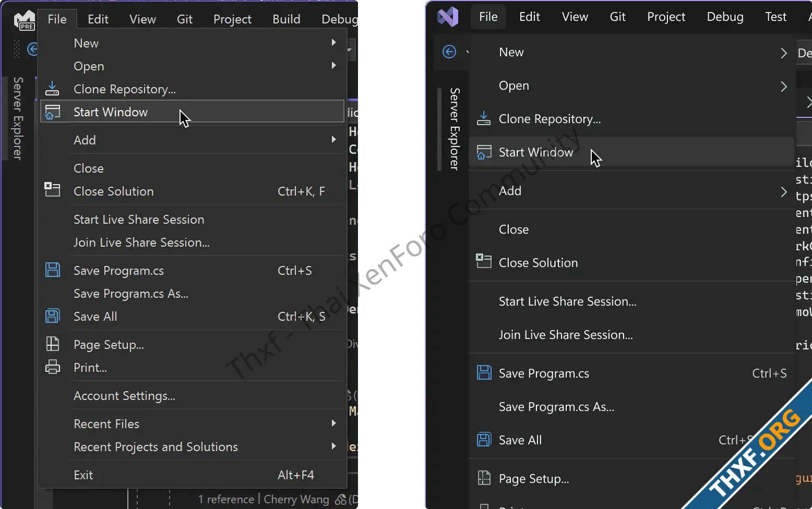Expand the Add submenu chevron in the right menu
Image resolution: width=812 pixels, height=509 pixels.
pyautogui.click(x=783, y=191)
